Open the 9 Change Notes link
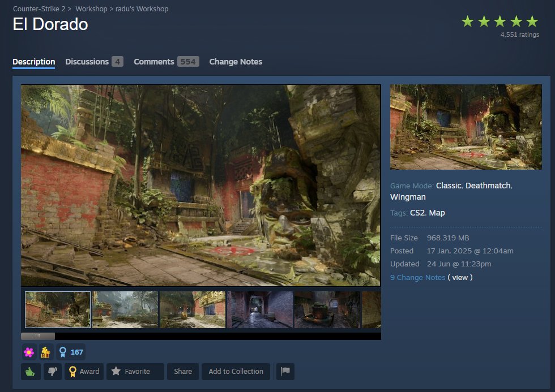 (418, 278)
